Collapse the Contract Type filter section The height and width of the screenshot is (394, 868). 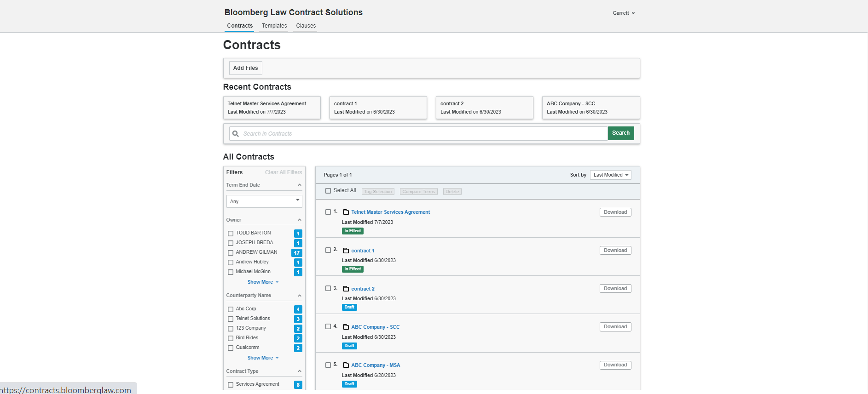[x=300, y=371]
